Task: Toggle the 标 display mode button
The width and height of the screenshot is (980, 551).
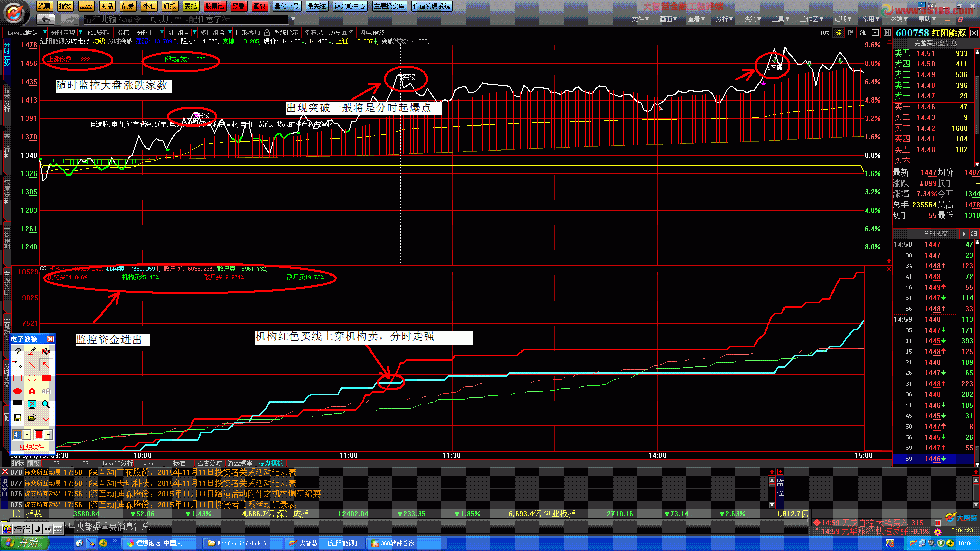Action: coord(838,32)
